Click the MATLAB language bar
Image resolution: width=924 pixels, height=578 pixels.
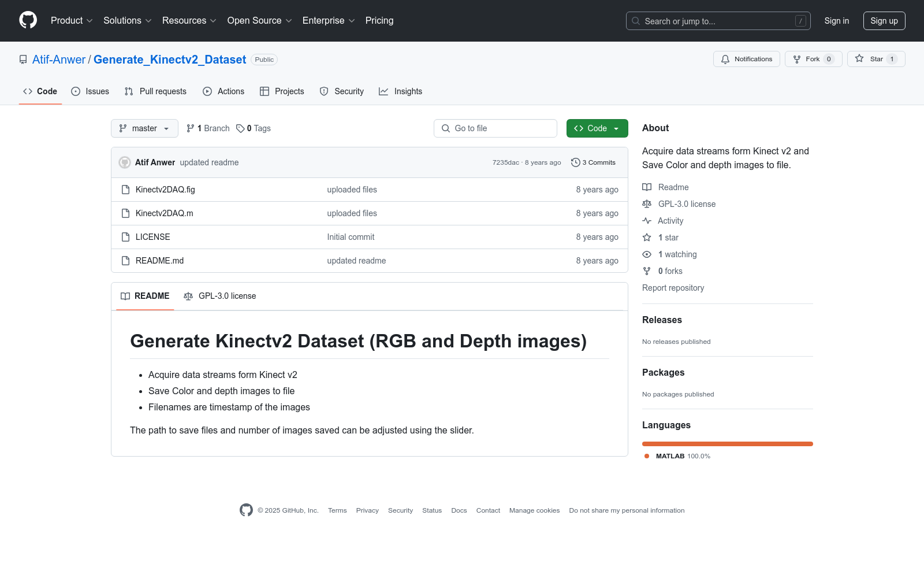(x=728, y=444)
